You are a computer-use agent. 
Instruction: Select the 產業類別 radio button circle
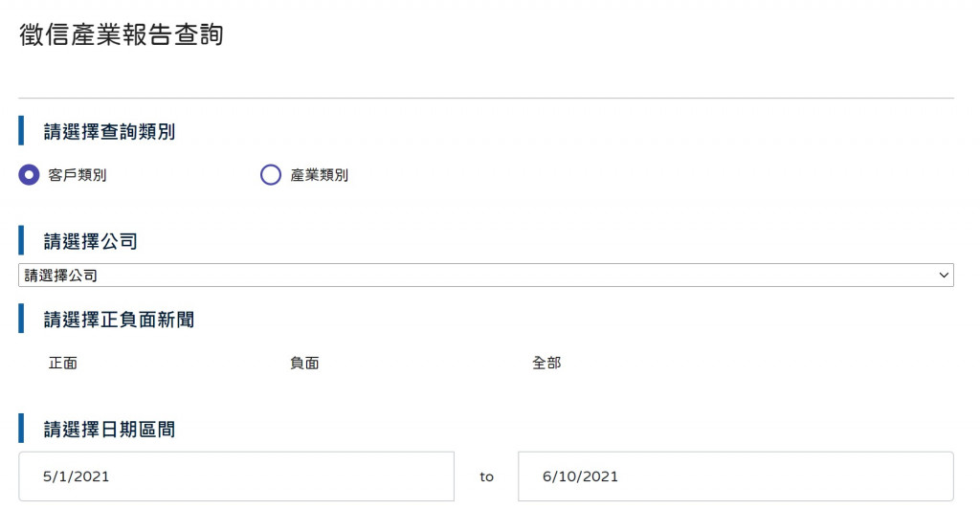pyautogui.click(x=271, y=175)
